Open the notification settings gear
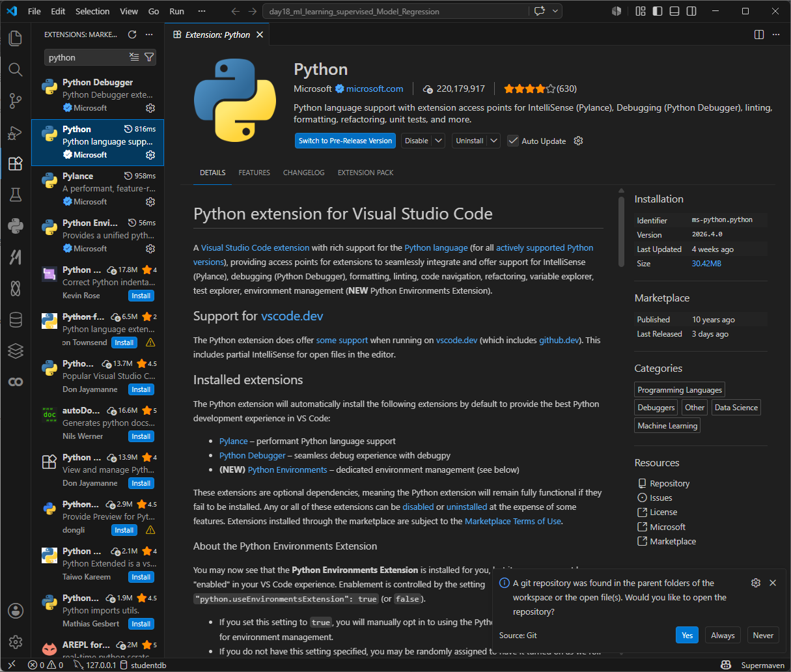 pos(756,583)
